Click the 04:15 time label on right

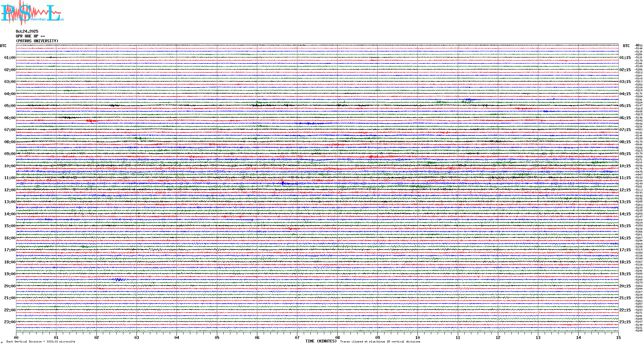(625, 94)
